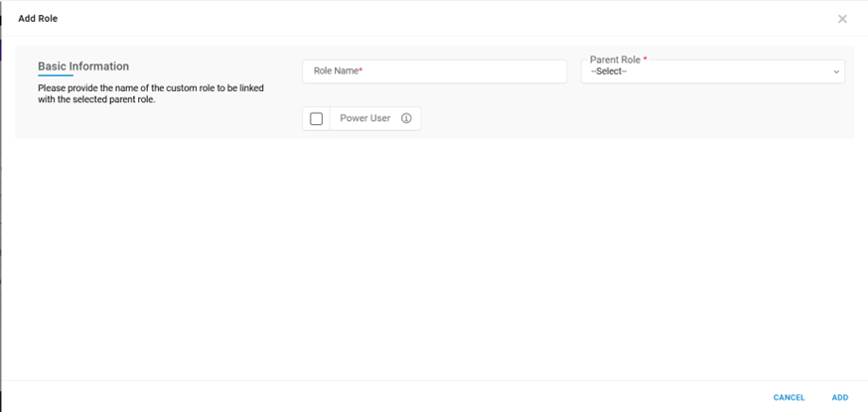
Task: Enable the Power User checkbox
Action: (x=317, y=119)
